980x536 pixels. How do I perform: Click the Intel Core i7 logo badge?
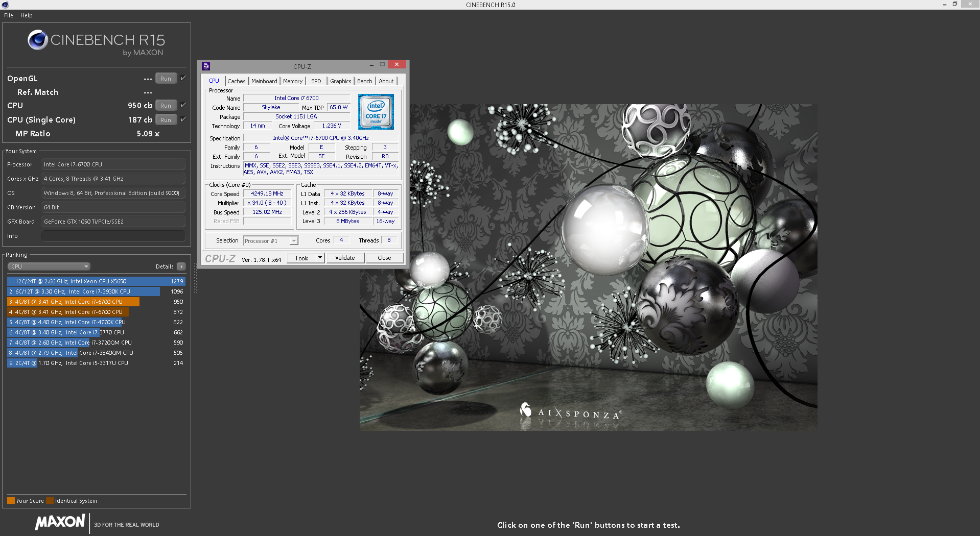[376, 112]
